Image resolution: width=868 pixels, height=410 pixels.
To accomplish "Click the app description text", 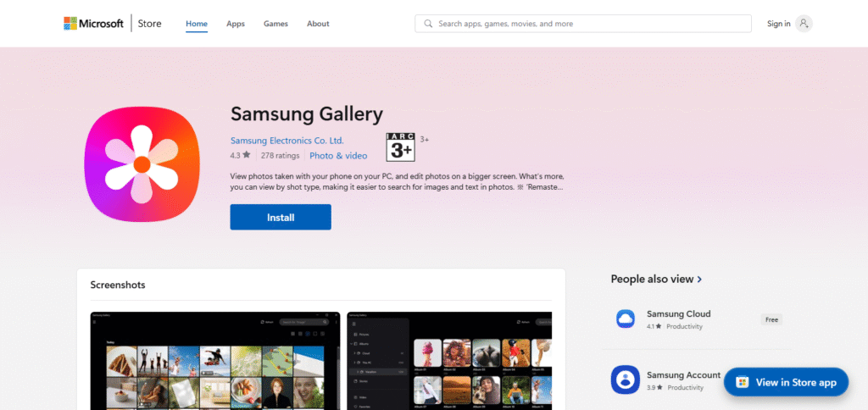I will point(398,181).
